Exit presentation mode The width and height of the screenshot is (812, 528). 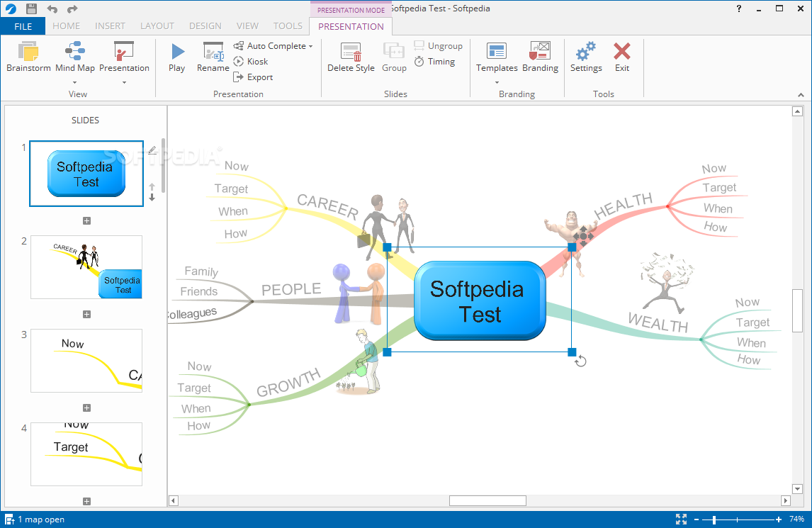[622, 57]
